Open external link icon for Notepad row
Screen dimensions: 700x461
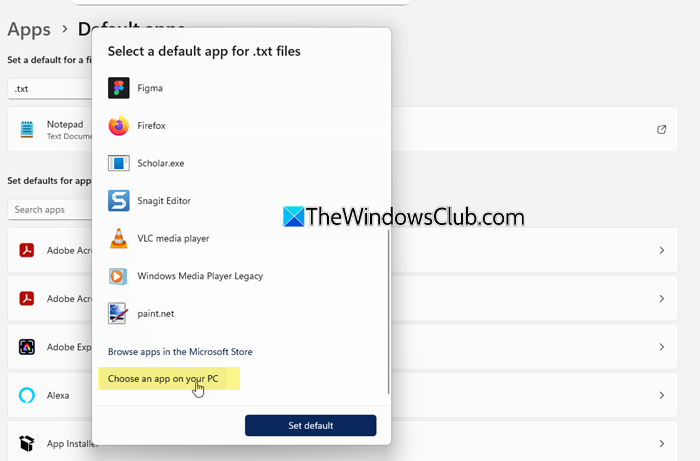[x=662, y=129]
